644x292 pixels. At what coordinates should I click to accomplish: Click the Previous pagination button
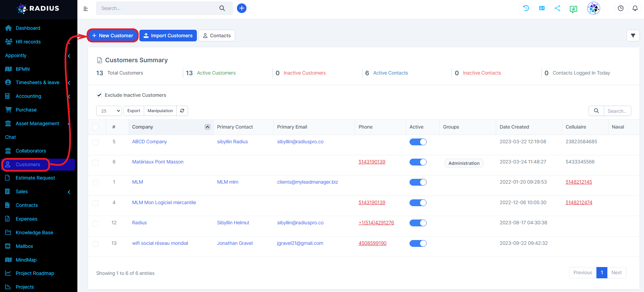[x=583, y=273]
